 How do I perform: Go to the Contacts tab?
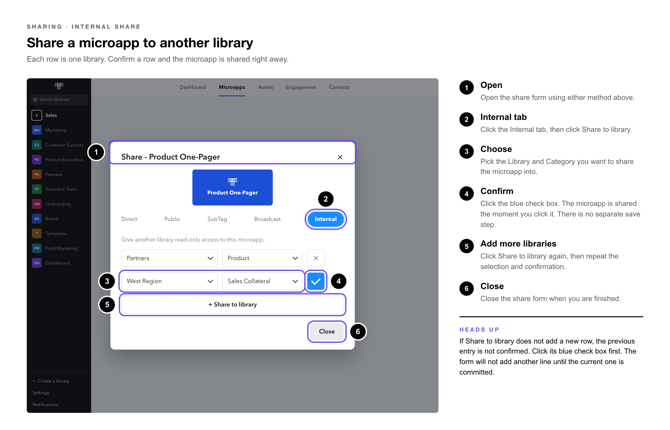[339, 87]
